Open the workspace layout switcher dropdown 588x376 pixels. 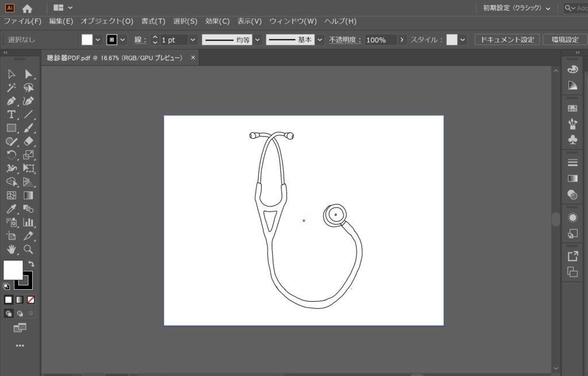[x=63, y=7]
